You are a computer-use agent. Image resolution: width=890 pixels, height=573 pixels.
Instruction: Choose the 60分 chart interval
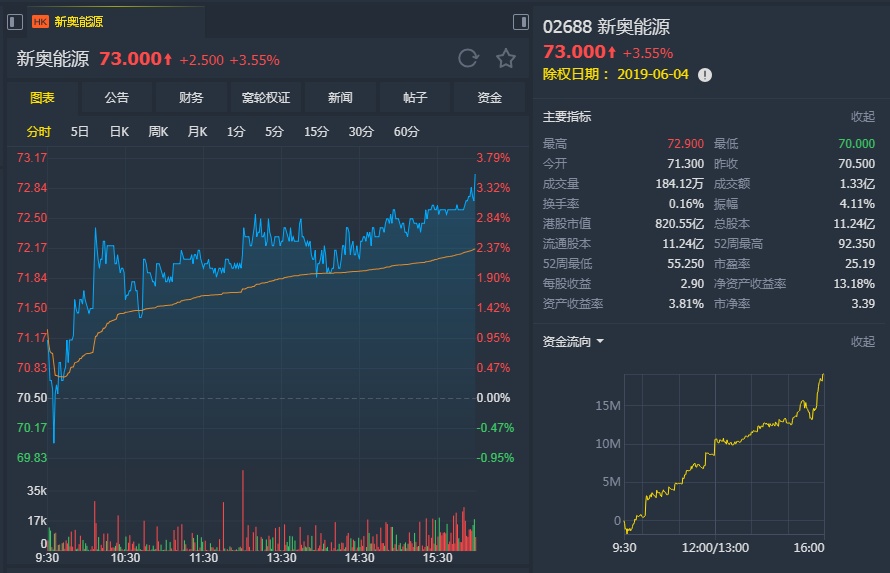[x=406, y=132]
